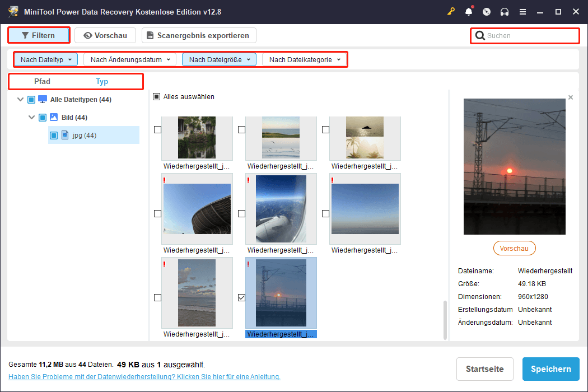Open the Nach Dateityp dropdown
The image size is (588, 392).
click(x=45, y=59)
